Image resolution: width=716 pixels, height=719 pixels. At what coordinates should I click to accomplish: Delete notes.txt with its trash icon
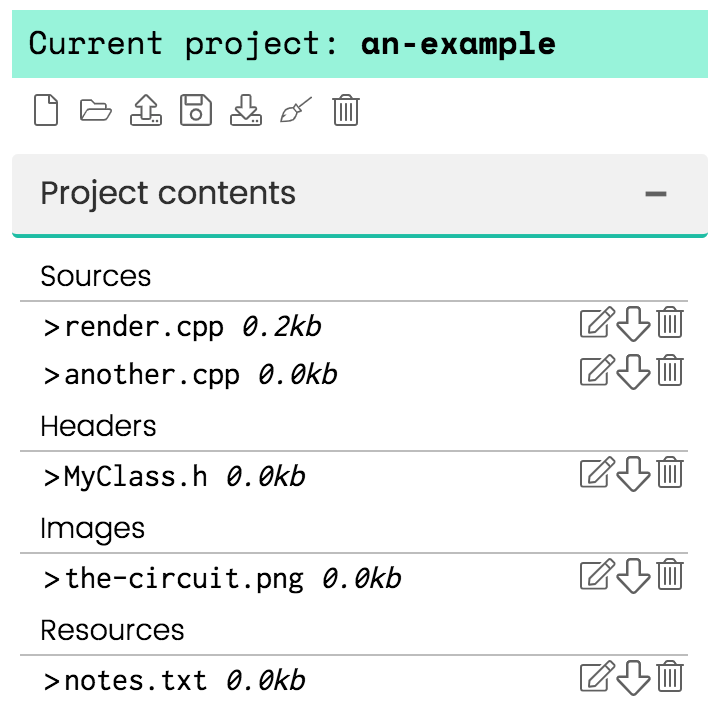(x=670, y=676)
